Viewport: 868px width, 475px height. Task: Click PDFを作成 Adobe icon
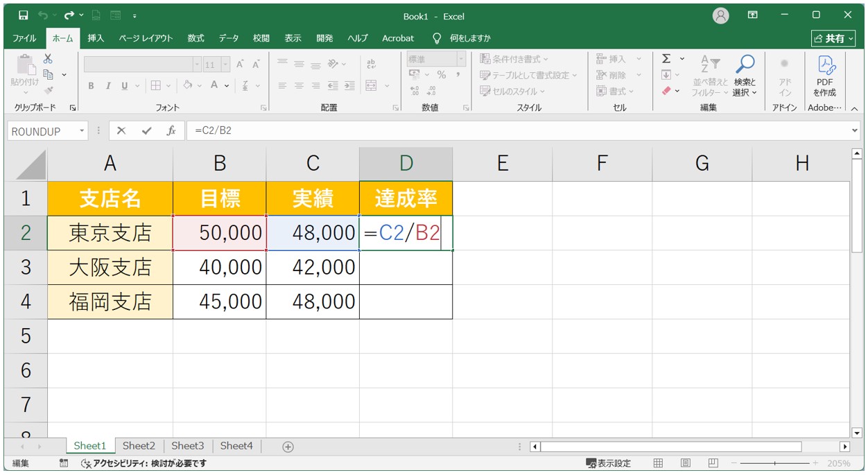pyautogui.click(x=826, y=76)
